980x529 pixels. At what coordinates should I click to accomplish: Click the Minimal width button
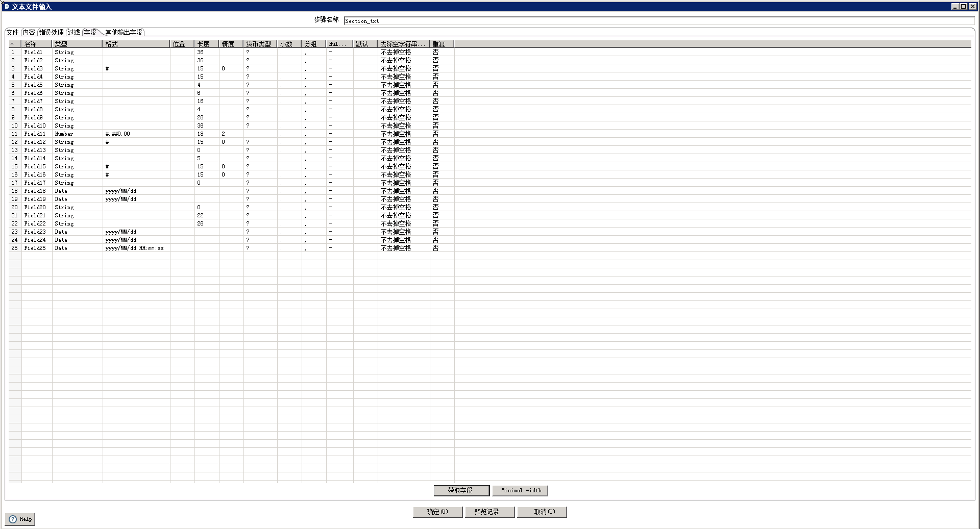(x=521, y=490)
